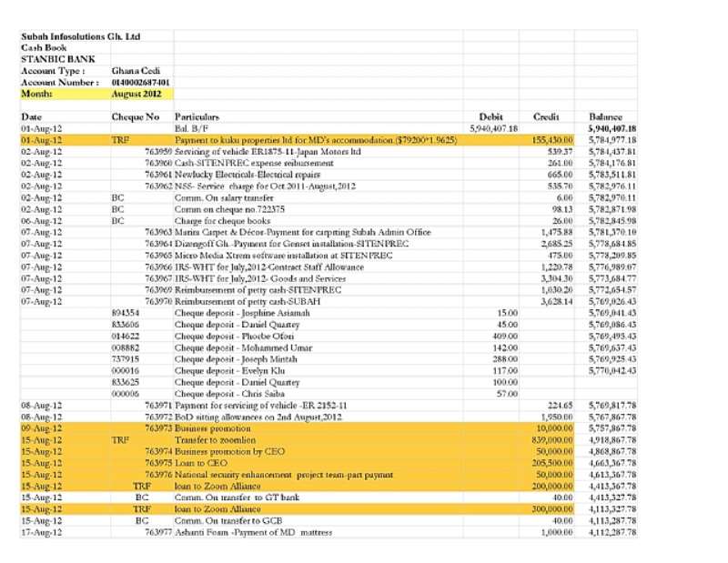Select 'Business promotion by CEO' entry

229,452
